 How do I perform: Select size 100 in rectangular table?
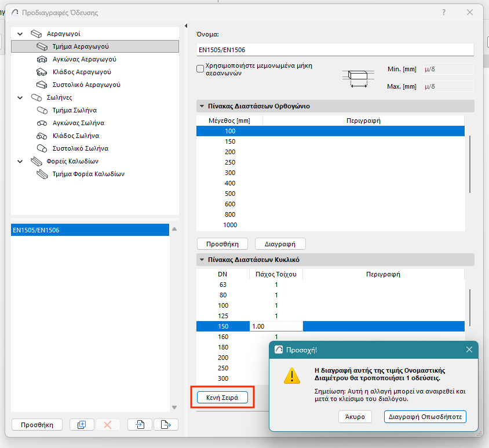(331, 131)
